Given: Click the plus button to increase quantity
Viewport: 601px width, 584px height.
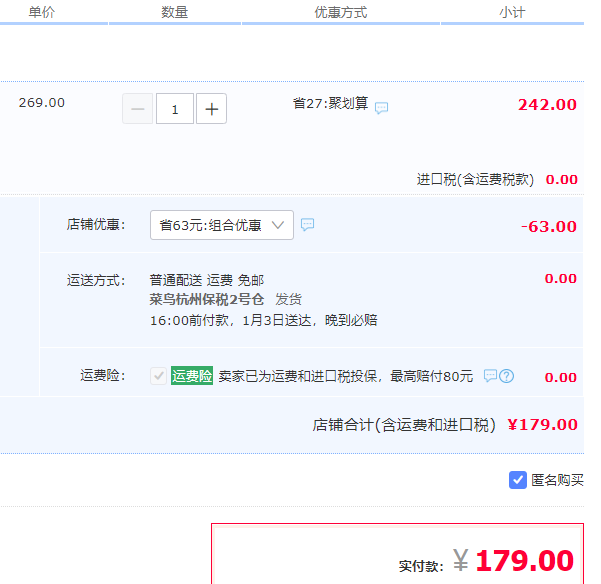Looking at the screenshot, I should tap(211, 109).
